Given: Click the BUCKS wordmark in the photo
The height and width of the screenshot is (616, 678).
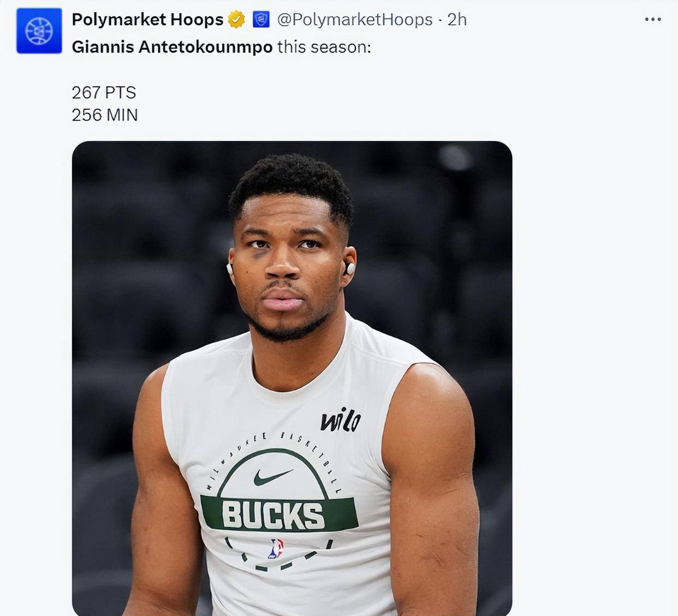Looking at the screenshot, I should [273, 516].
